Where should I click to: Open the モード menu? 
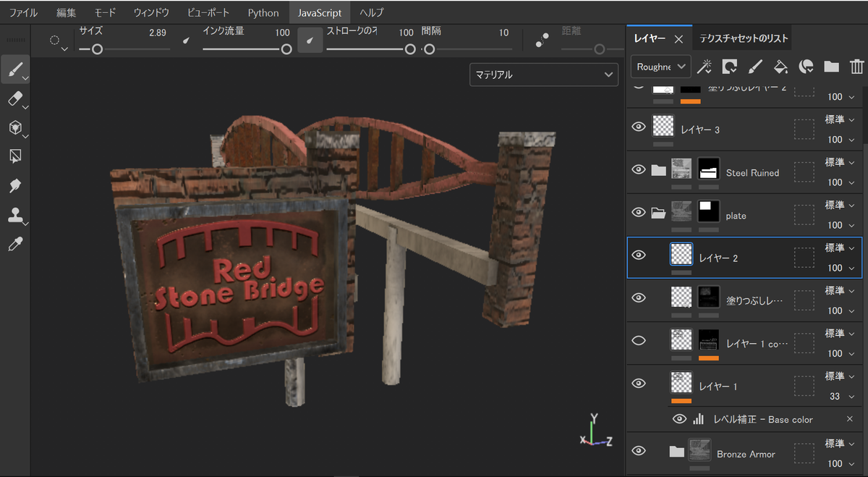click(105, 12)
